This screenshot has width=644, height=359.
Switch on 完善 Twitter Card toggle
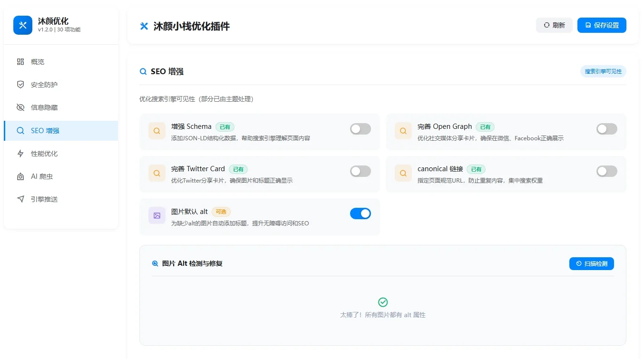coord(360,171)
